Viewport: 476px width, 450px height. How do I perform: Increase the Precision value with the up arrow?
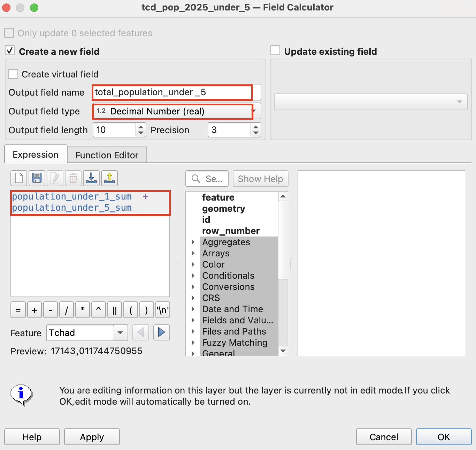256,127
